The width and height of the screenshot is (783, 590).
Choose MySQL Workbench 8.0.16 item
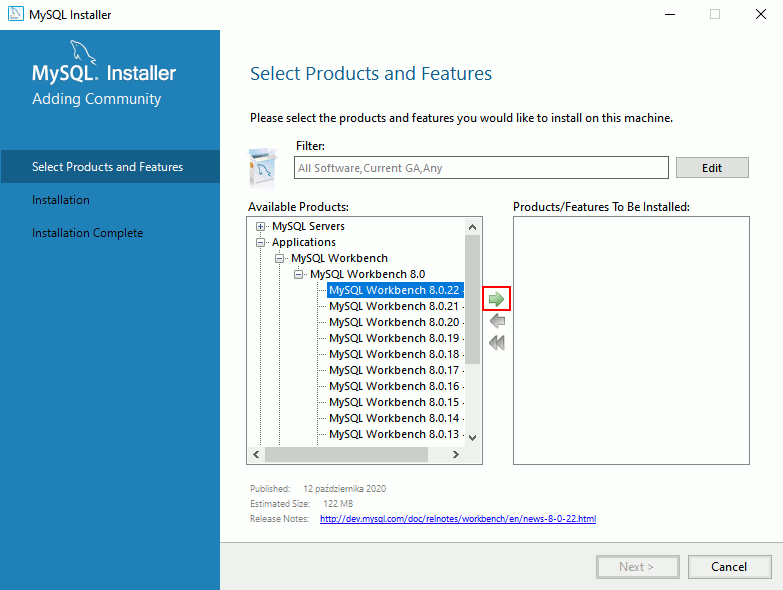click(x=393, y=386)
